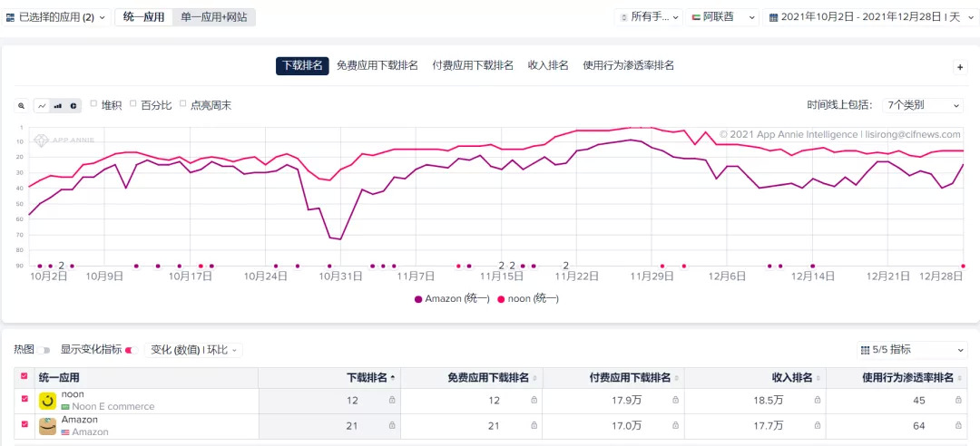
Task: Switch to line chart view icon
Action: point(42,106)
